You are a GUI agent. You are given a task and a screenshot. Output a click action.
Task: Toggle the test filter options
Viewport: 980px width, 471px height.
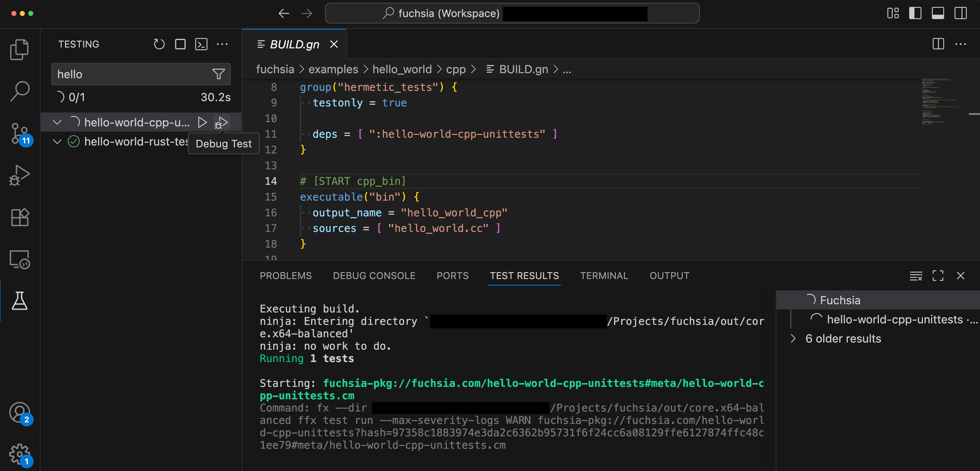(218, 74)
